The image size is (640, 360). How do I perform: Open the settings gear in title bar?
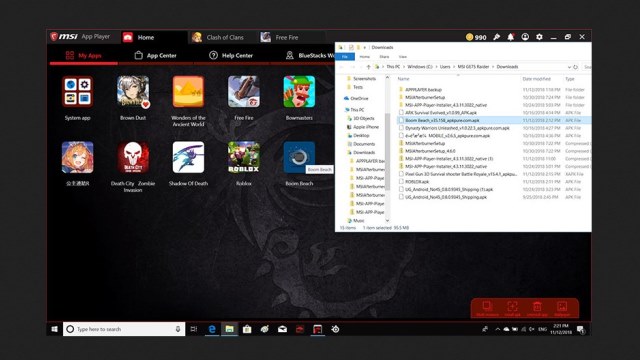(539, 37)
